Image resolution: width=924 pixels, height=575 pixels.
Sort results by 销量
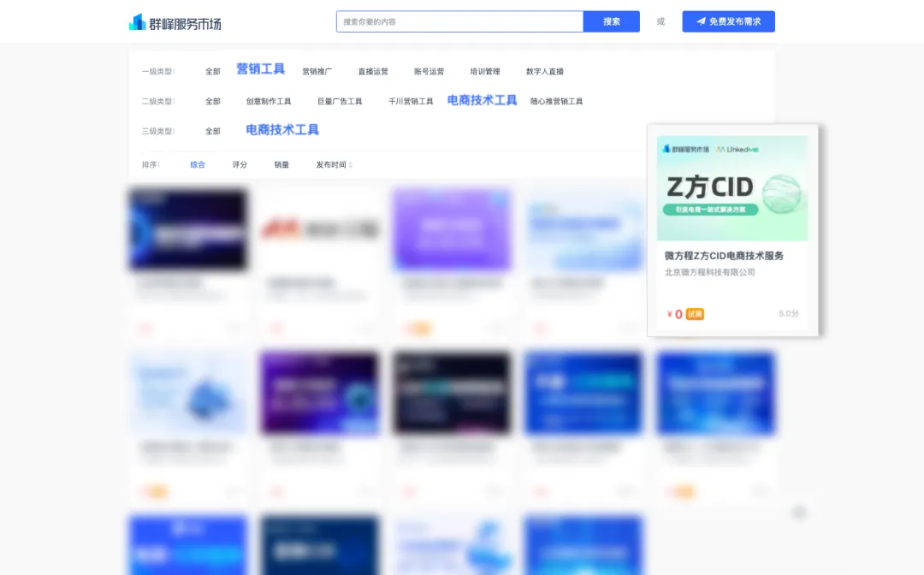281,165
